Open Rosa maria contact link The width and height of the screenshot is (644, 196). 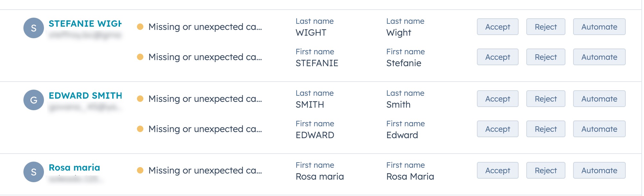[x=74, y=167]
